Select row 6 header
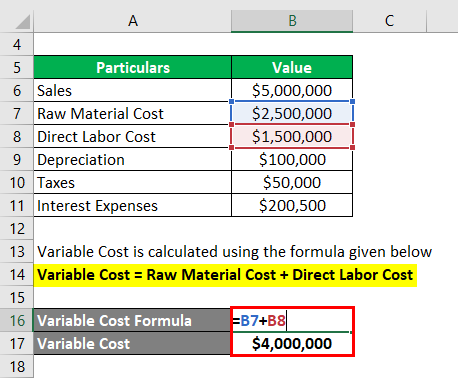This screenshot has height=378, width=458. pos(17,90)
